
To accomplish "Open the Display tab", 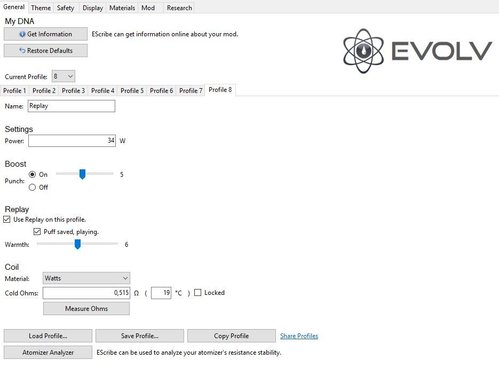I will tap(92, 8).
